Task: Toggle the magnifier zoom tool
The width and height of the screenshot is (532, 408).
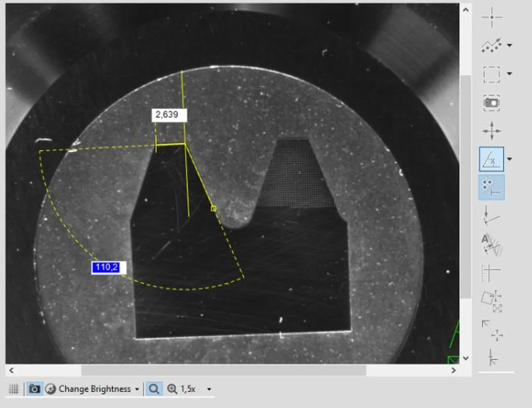Action: (154, 389)
